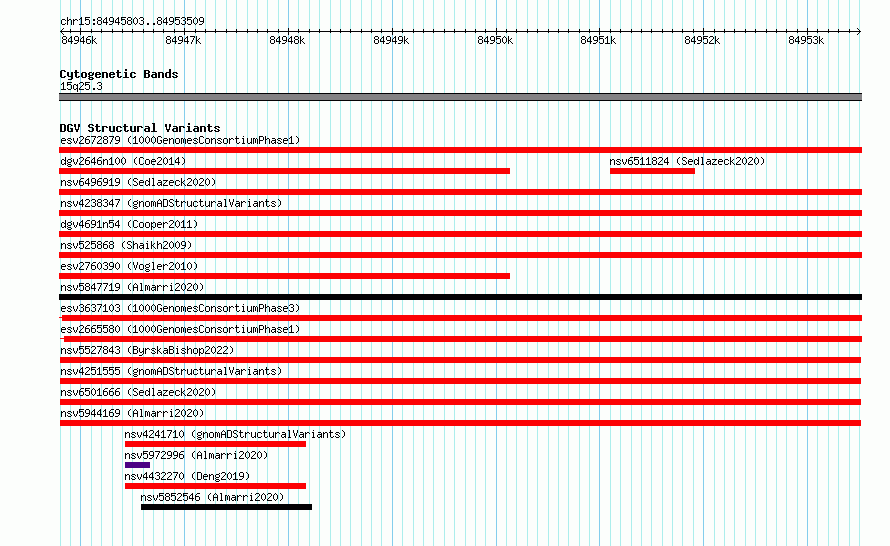Click the red bar under nsv4238347

tap(460, 213)
